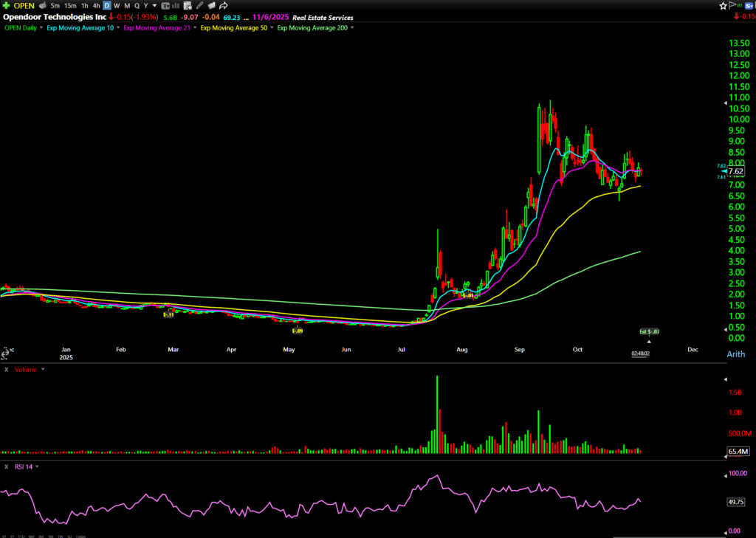Click the star favorite icon
The height and width of the screenshot is (538, 756).
724,6
